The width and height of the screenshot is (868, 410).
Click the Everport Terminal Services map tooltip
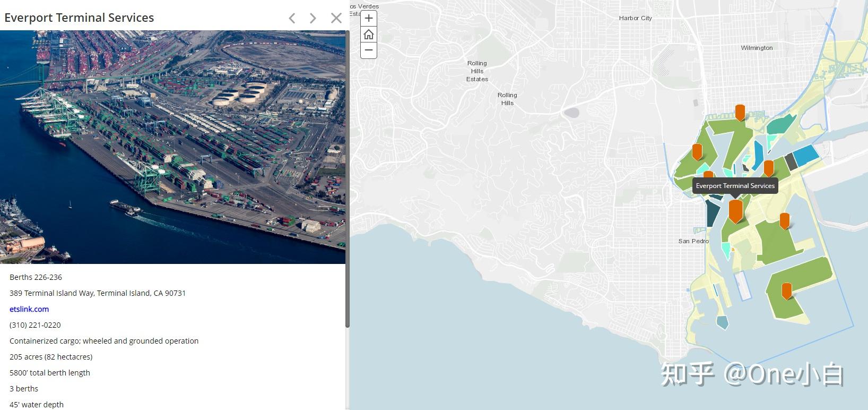pyautogui.click(x=735, y=186)
